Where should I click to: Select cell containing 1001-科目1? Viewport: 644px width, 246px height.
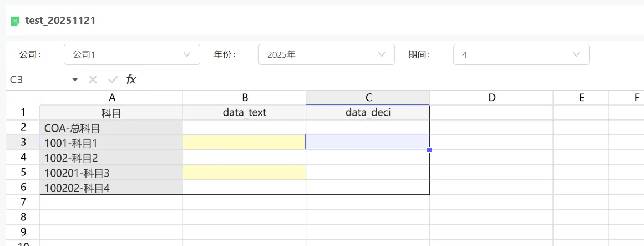click(x=111, y=143)
